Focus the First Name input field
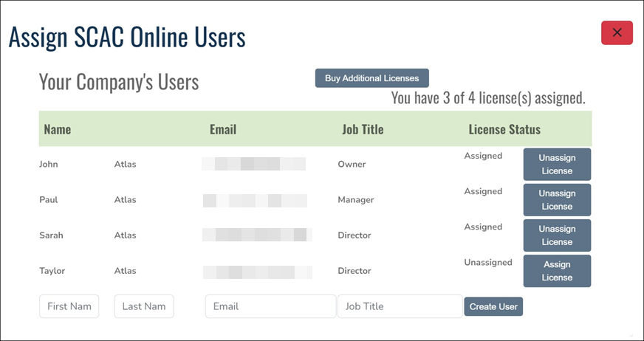This screenshot has width=644, height=341. 69,306
